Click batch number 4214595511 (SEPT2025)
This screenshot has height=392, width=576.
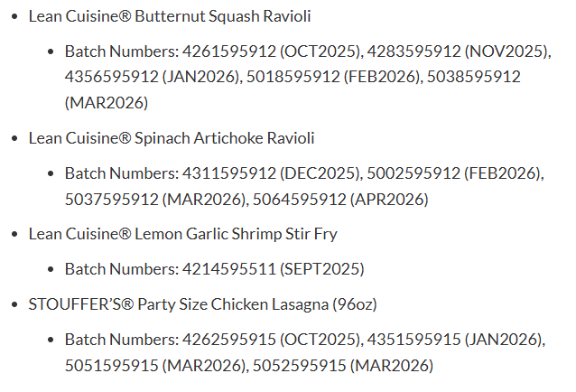[273, 269]
